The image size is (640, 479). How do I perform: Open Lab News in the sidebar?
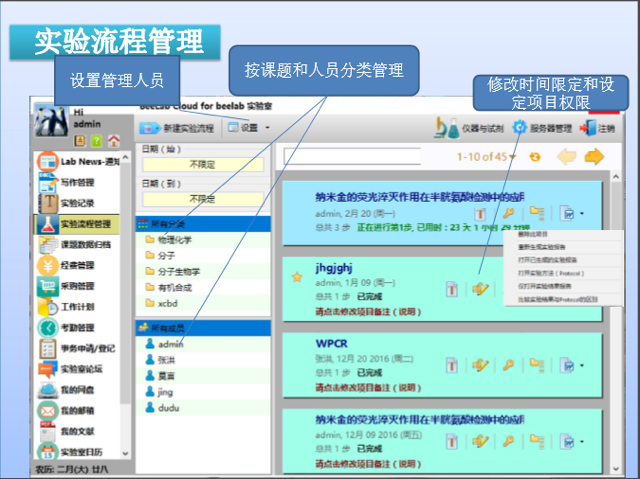point(78,162)
